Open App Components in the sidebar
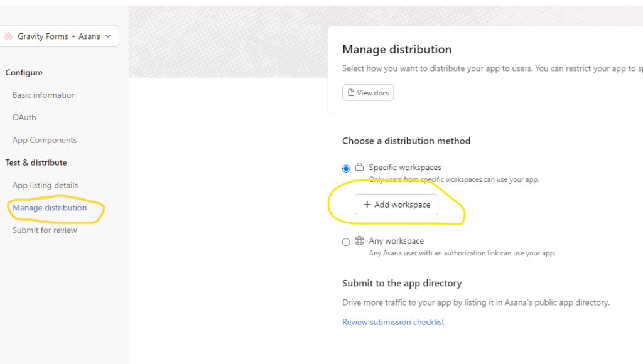Viewport: 643px width, 364px height. [45, 140]
